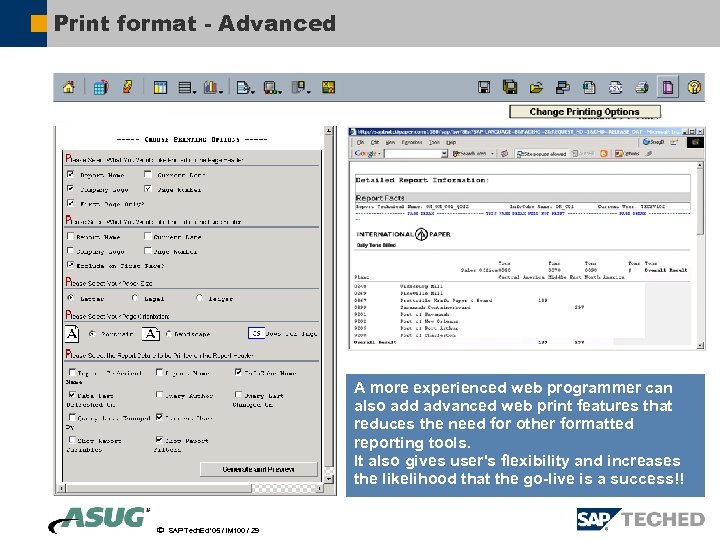The width and height of the screenshot is (720, 540).
Task: Click the yellow map-like toolbar icon
Action: coord(328,87)
